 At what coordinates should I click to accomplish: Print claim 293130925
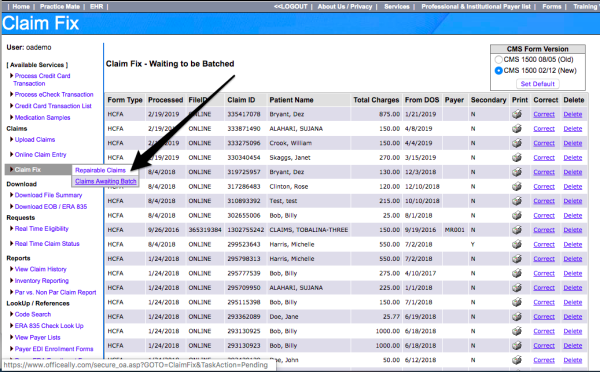(x=517, y=331)
